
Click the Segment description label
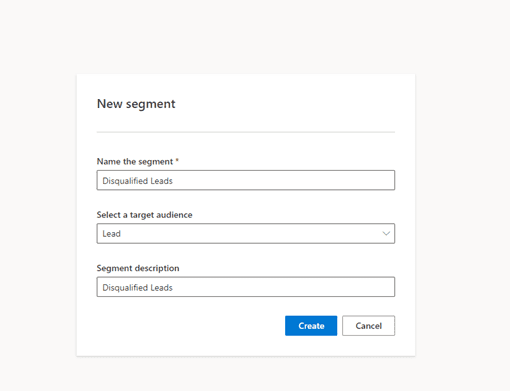[x=138, y=268]
